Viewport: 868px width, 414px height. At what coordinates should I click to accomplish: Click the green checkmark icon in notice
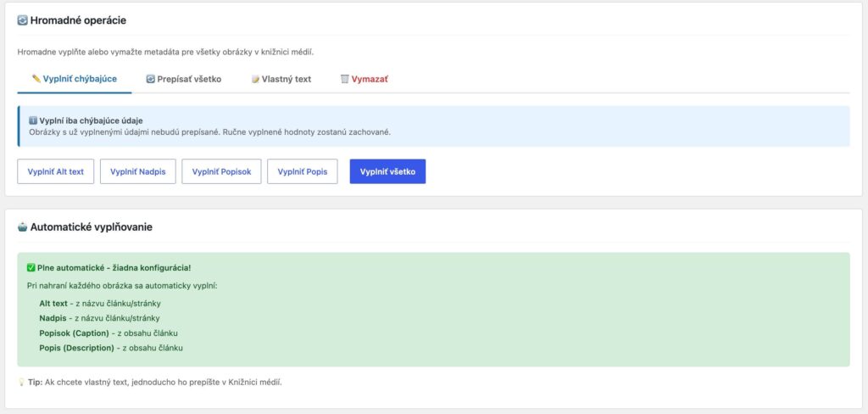coord(31,268)
